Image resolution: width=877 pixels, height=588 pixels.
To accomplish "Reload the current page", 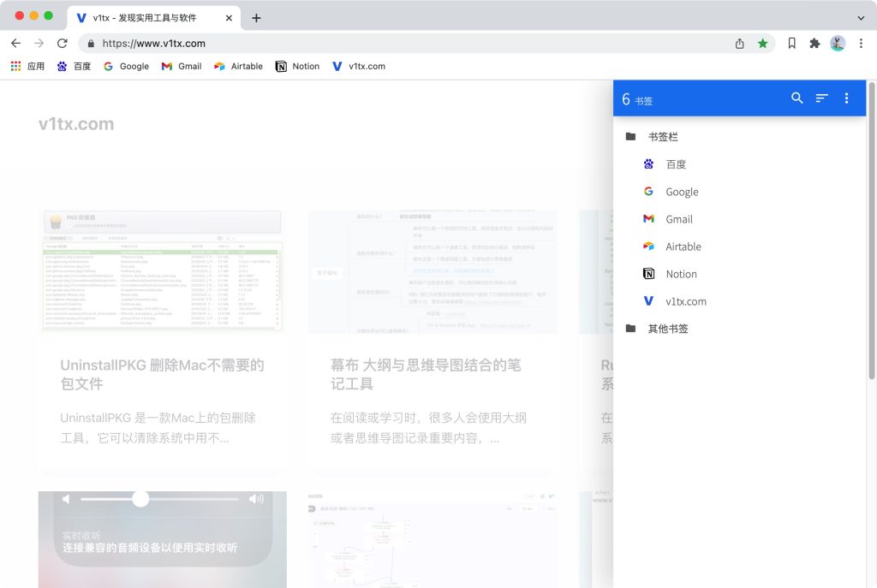I will click(x=62, y=43).
